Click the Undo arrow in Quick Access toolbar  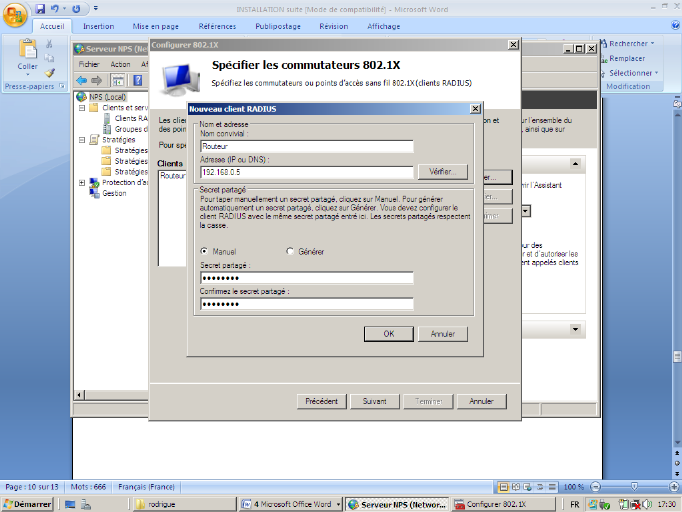[x=54, y=9]
